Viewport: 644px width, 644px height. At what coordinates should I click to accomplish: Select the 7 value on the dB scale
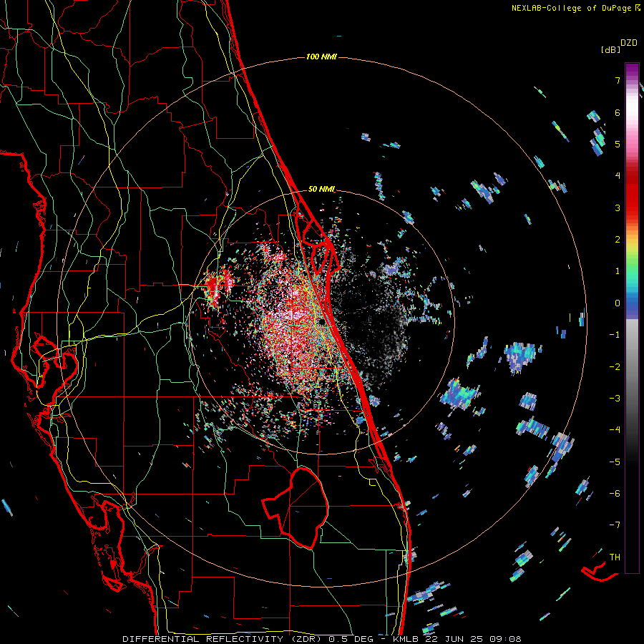[618, 80]
